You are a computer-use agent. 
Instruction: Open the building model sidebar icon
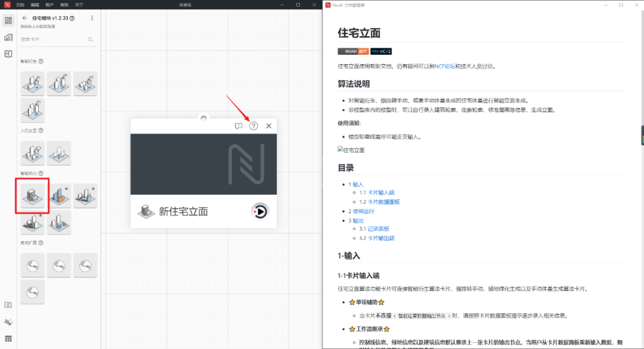coord(8,38)
